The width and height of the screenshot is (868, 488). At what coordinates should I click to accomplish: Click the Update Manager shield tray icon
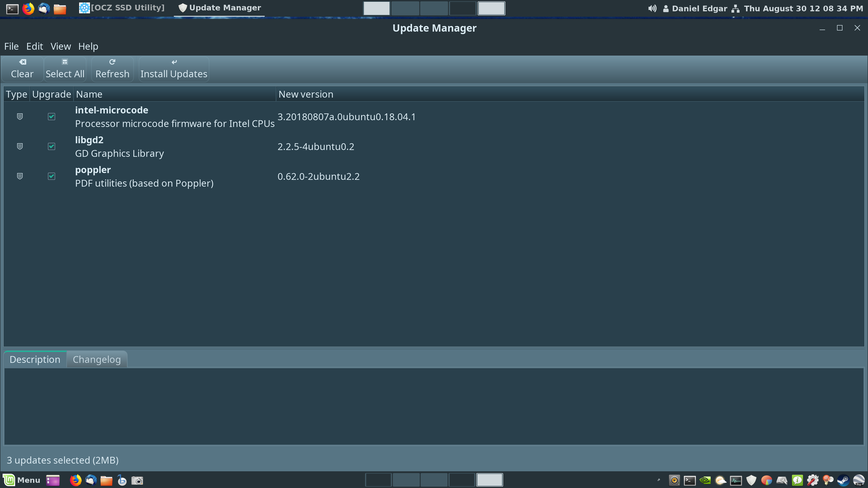coord(751,480)
